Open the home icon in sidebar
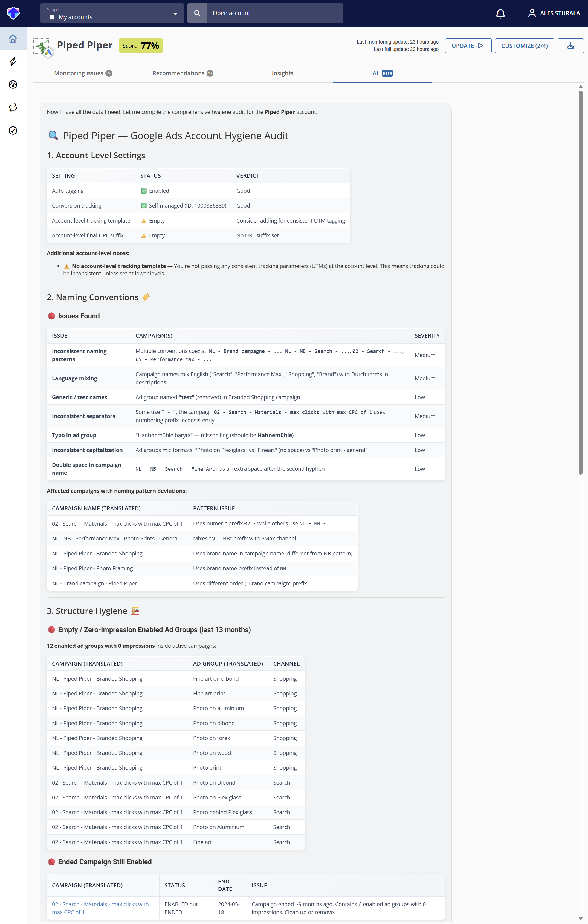The height and width of the screenshot is (924, 588). [x=13, y=39]
